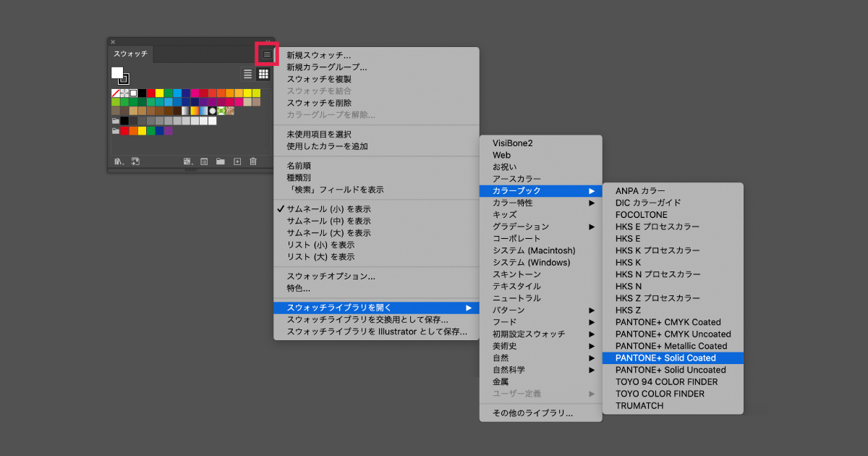
Task: Click スウォッチライブラリを Illustrator として保存...
Action: point(376,332)
